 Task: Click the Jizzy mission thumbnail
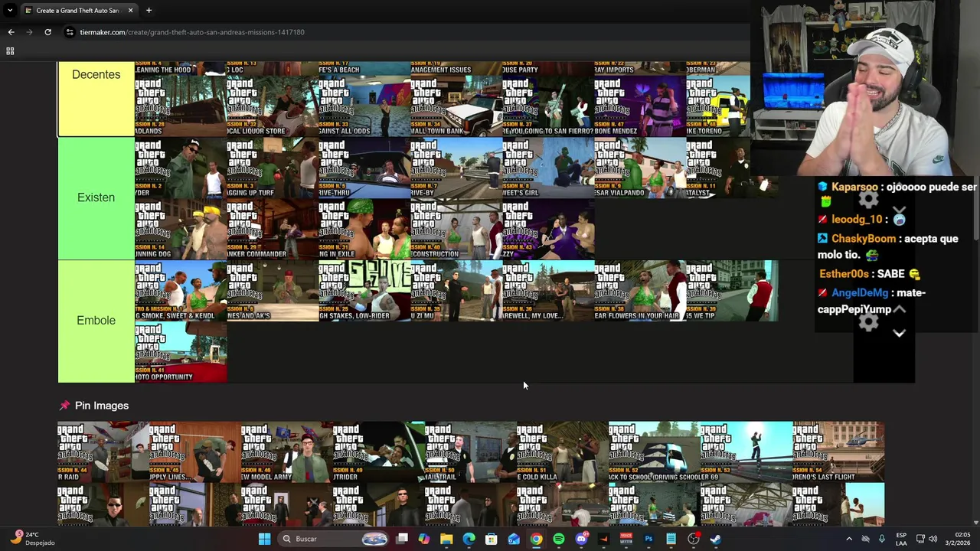click(x=548, y=229)
